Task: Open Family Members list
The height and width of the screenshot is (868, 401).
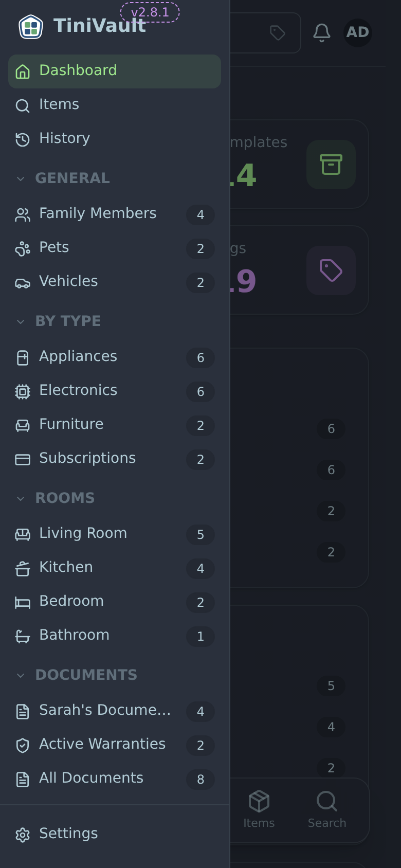Action: tap(115, 214)
